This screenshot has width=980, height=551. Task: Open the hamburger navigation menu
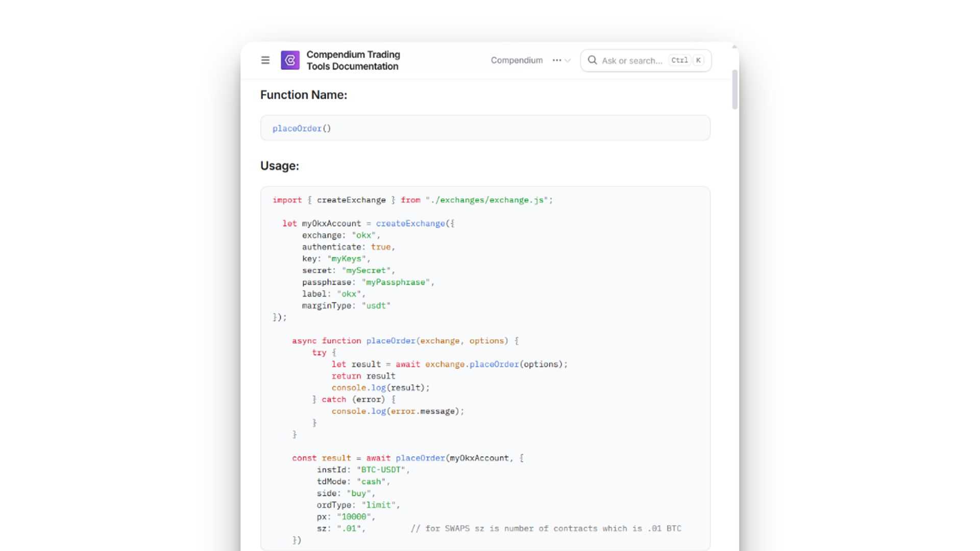[265, 60]
